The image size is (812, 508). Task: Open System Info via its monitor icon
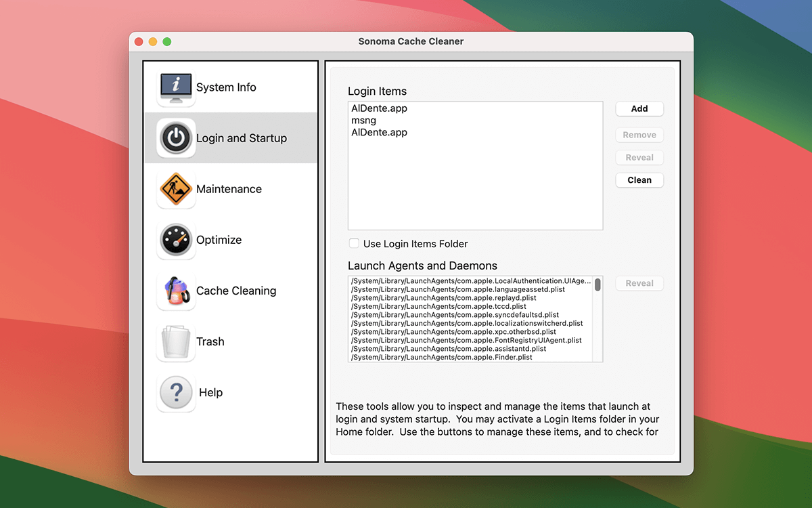coord(176,87)
